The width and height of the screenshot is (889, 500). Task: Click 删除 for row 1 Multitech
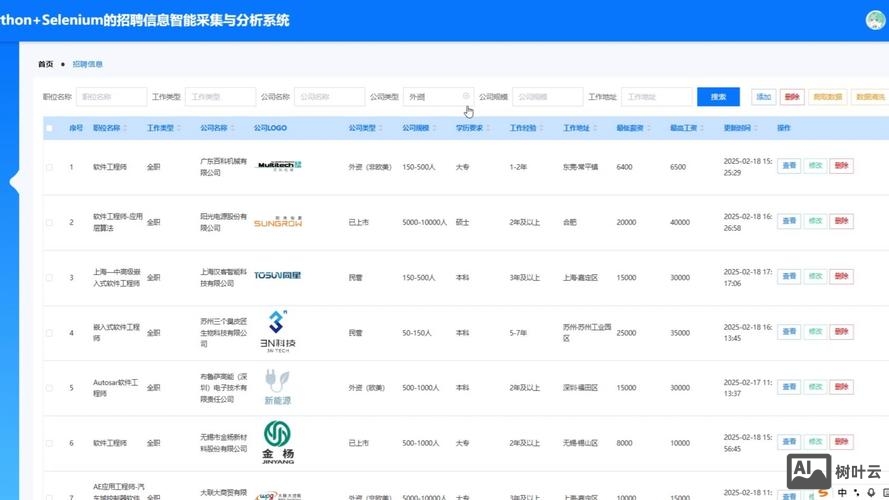coord(841,166)
